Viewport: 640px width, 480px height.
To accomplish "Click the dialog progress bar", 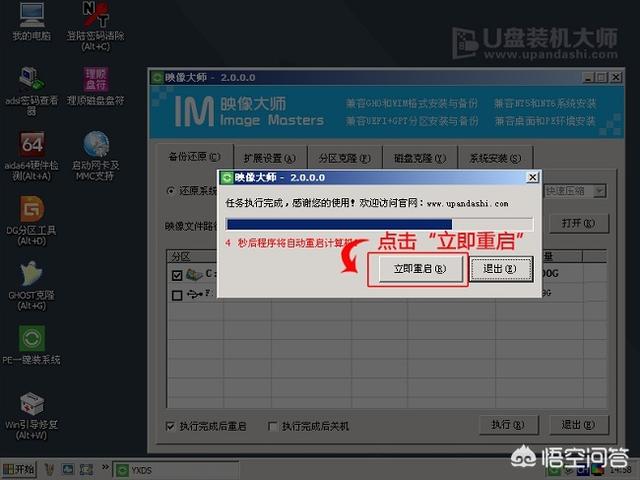I will point(379,224).
